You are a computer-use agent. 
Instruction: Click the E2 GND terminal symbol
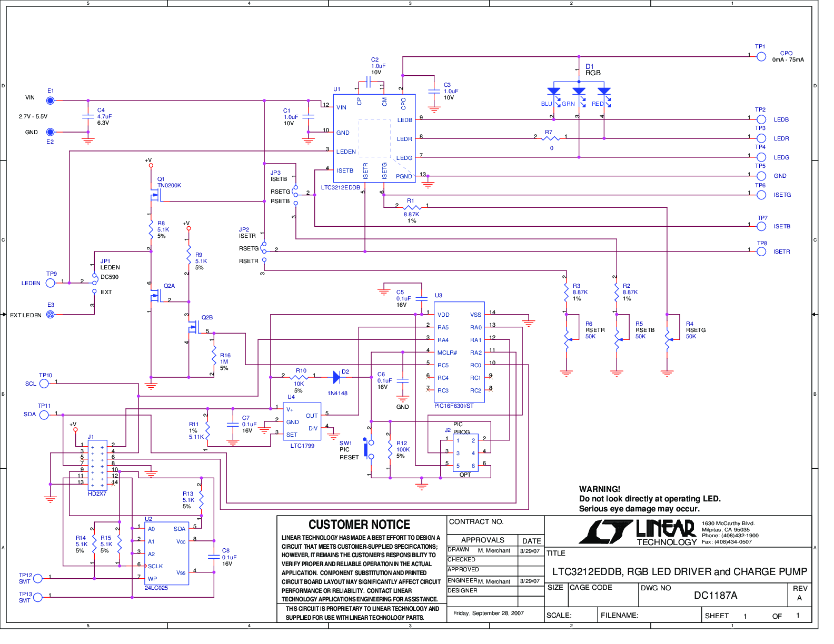[51, 132]
